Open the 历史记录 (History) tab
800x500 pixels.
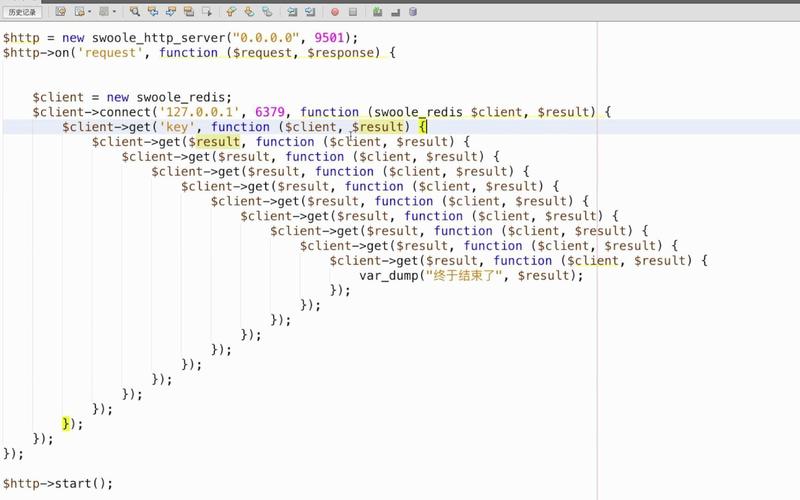[23, 12]
